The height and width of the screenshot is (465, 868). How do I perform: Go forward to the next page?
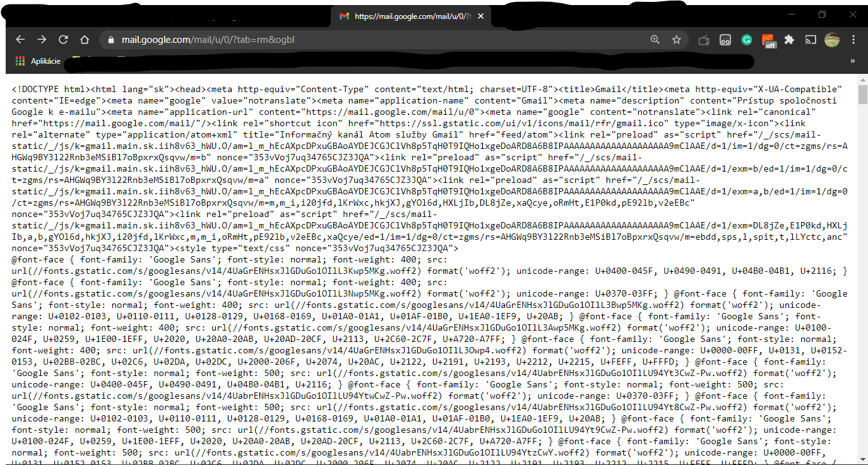pos(42,40)
